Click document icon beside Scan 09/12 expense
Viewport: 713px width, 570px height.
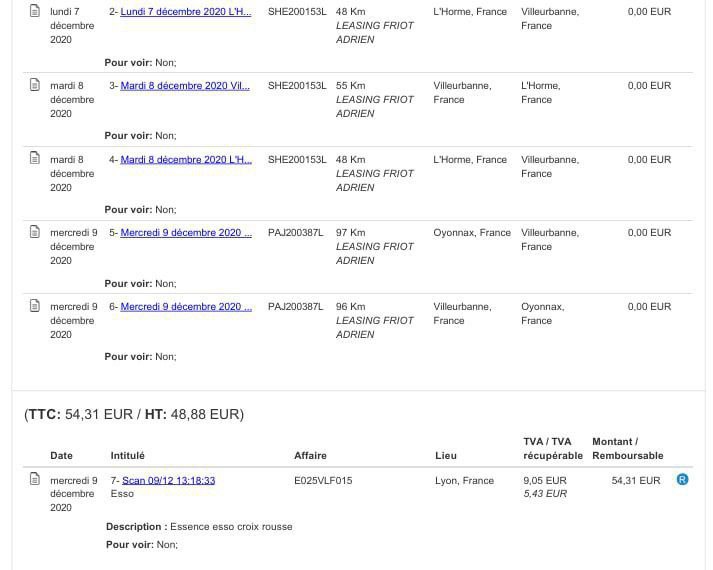coord(35,479)
